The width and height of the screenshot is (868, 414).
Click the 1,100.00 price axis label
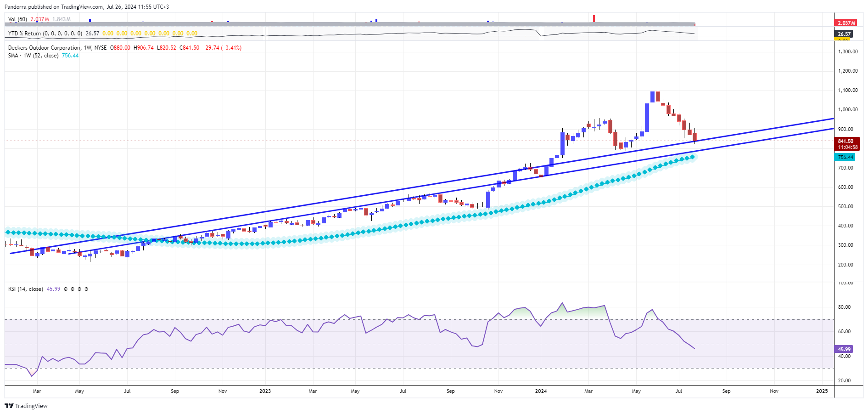click(848, 90)
